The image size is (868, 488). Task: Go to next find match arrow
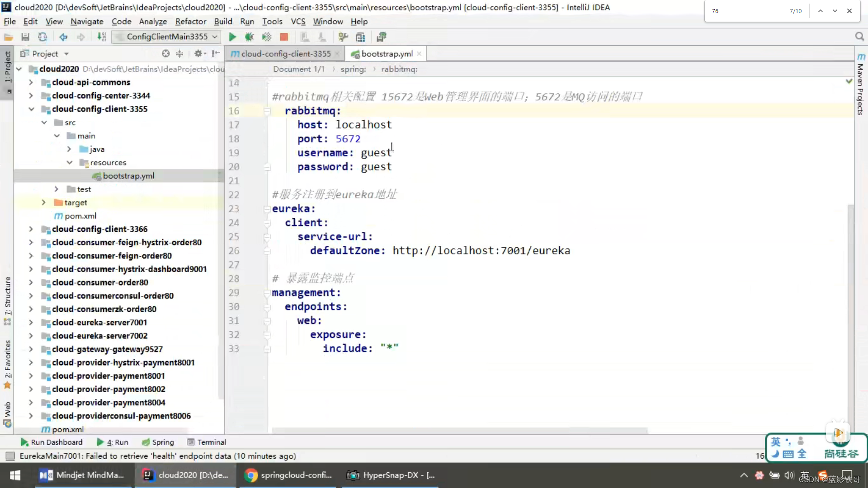click(x=835, y=11)
